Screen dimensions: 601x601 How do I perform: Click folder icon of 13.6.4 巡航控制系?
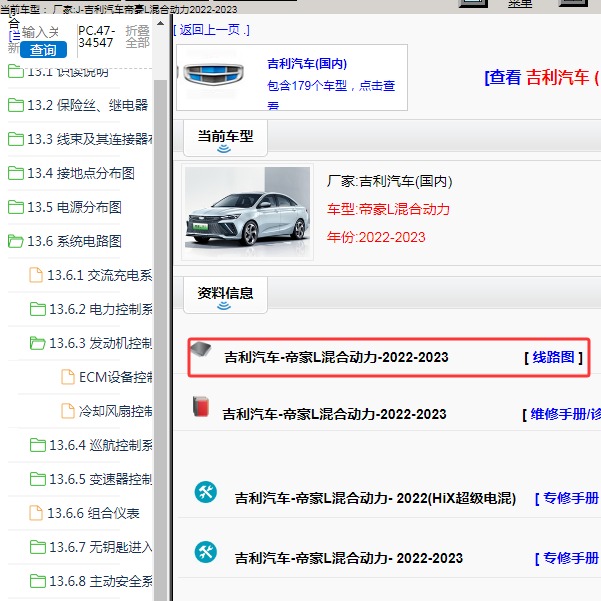[38, 445]
